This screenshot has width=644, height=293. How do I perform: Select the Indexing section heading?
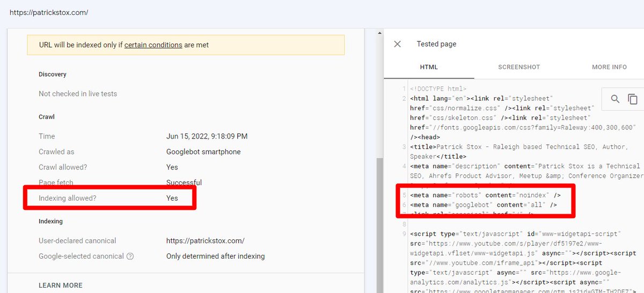coord(50,221)
